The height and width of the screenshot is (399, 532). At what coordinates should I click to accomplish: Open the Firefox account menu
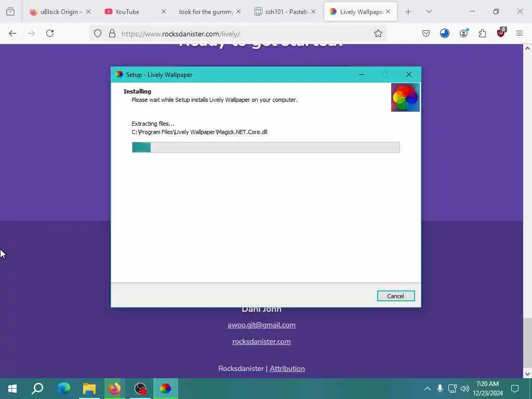pos(463,33)
